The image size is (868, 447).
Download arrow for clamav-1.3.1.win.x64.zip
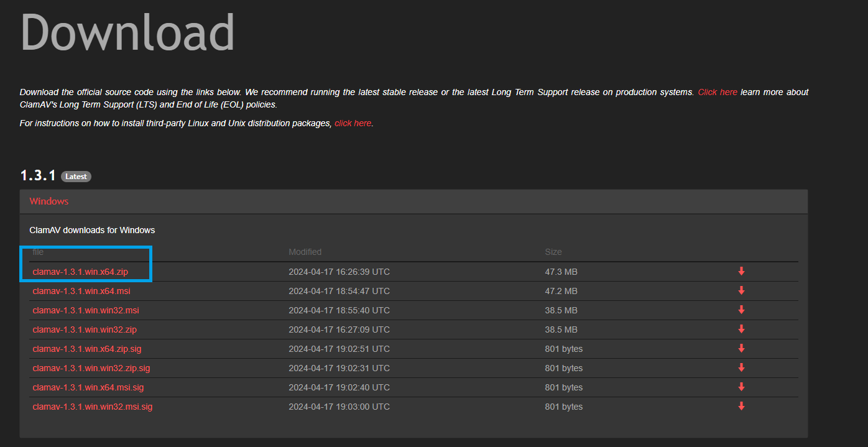[741, 271]
